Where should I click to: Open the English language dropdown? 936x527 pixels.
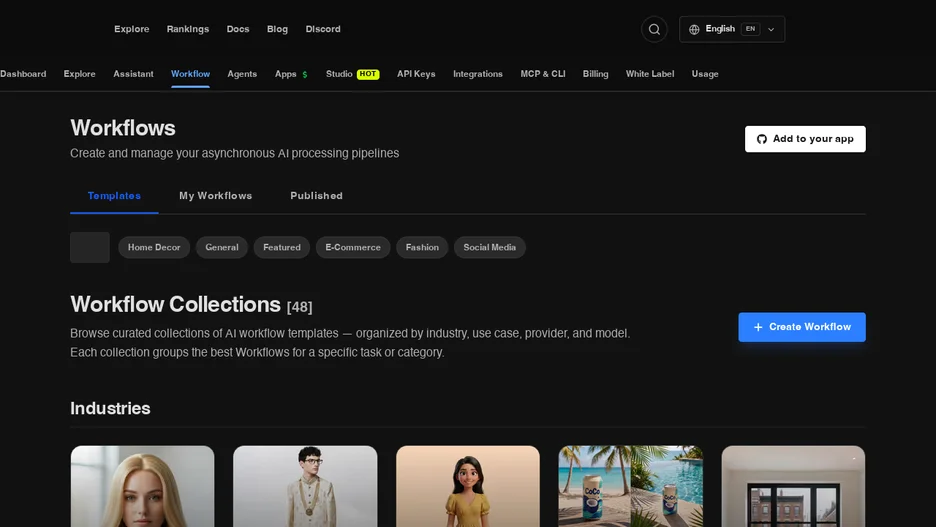[x=732, y=29]
